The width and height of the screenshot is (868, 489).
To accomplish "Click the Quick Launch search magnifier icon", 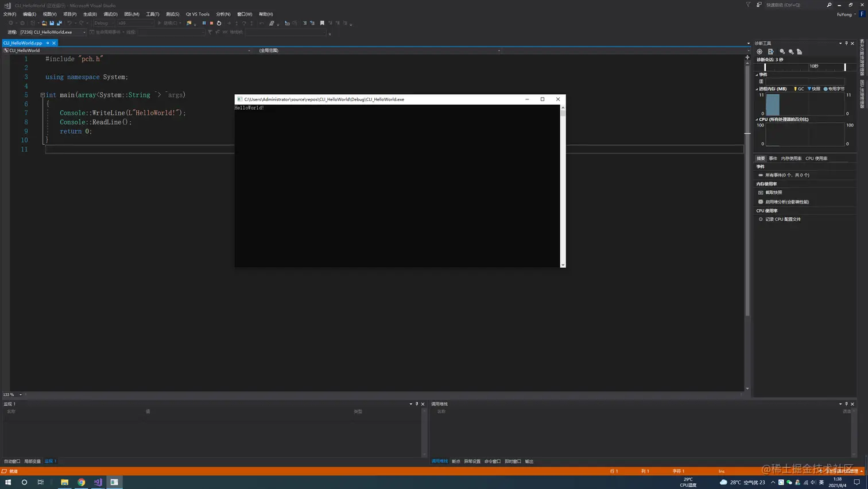I will click(x=829, y=5).
